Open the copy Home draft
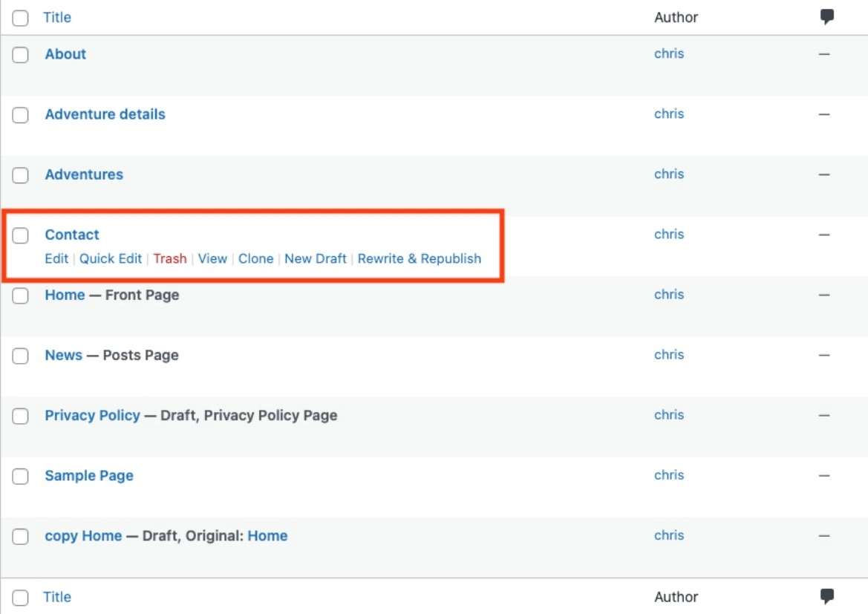This screenshot has width=868, height=614. (x=83, y=536)
